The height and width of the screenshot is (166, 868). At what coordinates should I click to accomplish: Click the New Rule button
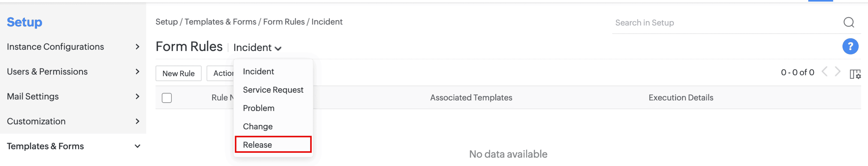178,73
